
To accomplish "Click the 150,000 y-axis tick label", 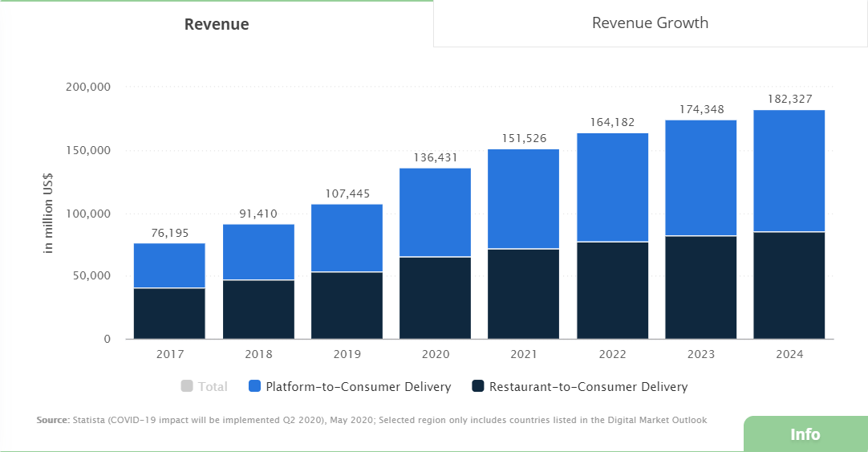I will point(88,151).
